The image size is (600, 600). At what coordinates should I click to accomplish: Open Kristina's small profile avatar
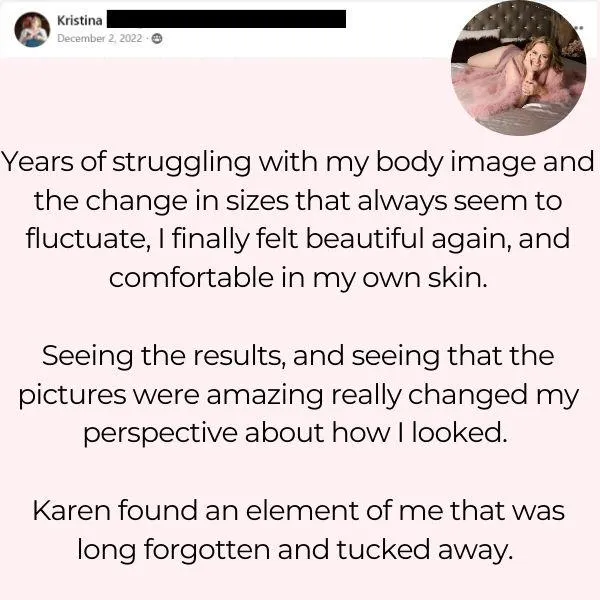pos(32,29)
